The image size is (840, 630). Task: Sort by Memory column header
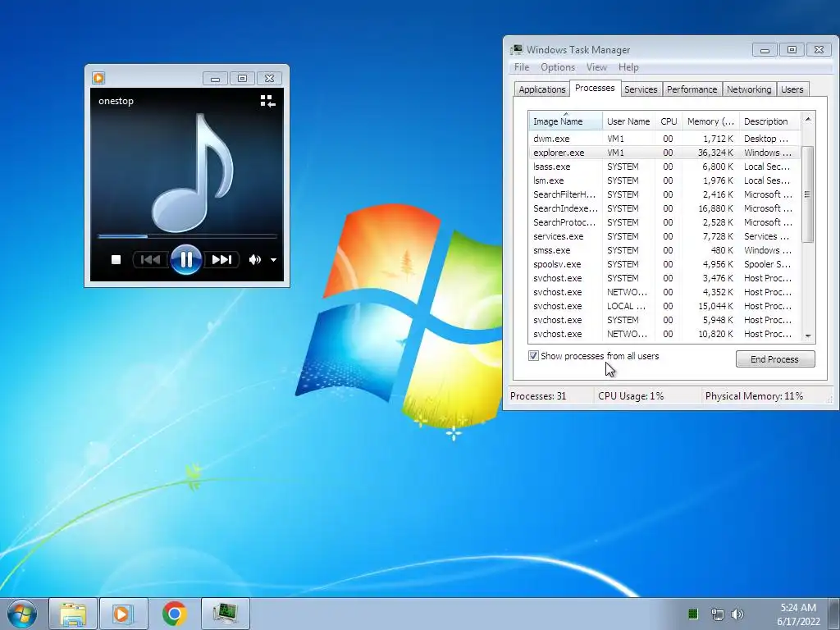pos(710,121)
